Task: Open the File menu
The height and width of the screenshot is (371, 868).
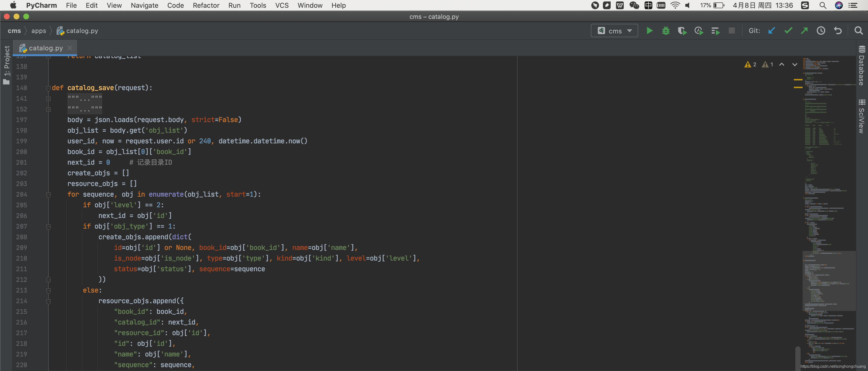Action: pos(71,5)
